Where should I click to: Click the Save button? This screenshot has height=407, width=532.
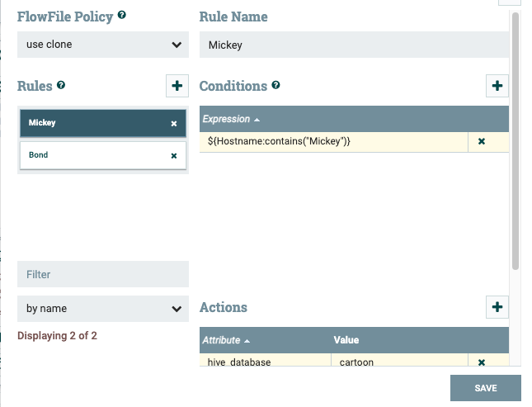point(485,388)
